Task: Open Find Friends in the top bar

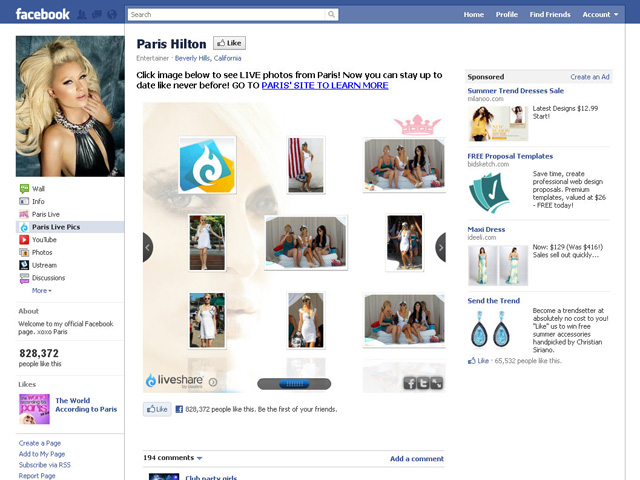Action: tap(550, 15)
